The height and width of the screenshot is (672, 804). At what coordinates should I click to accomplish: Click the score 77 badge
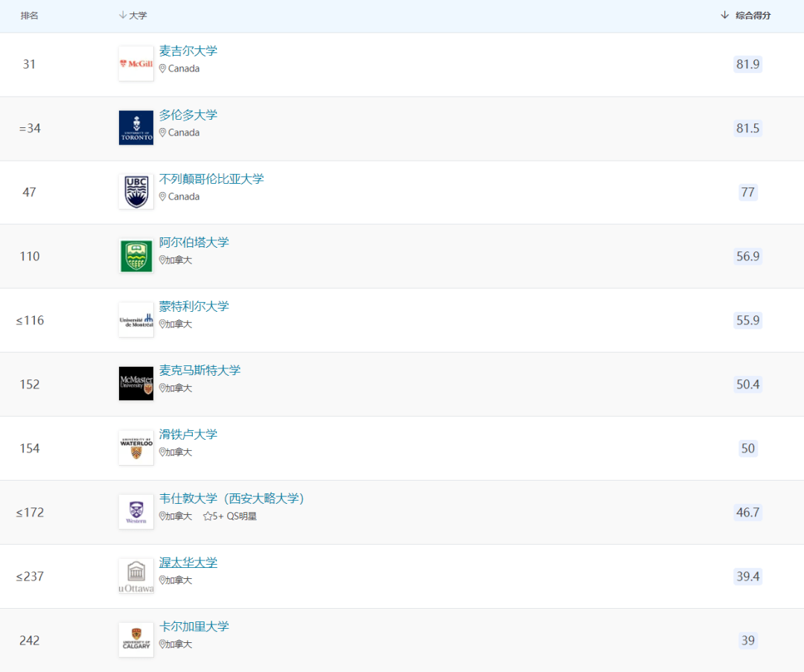tap(747, 192)
